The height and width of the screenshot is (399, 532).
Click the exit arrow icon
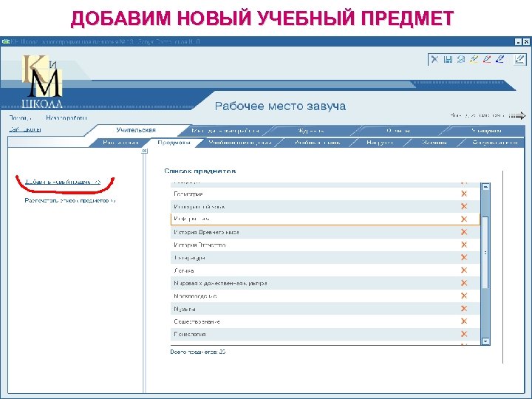518,116
